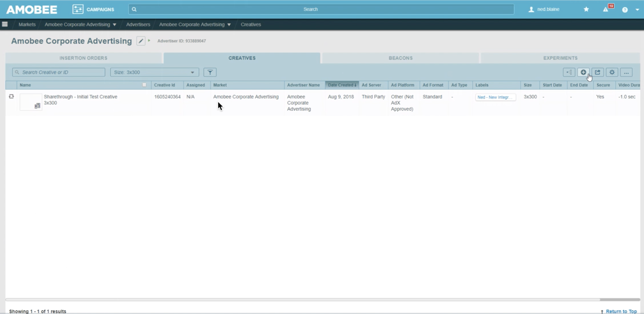Click the Other (Not AdX Approved) cell

[402, 103]
